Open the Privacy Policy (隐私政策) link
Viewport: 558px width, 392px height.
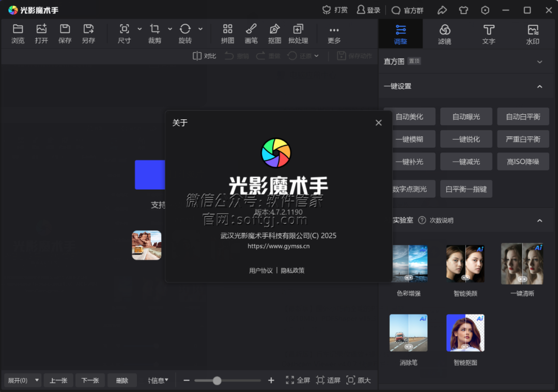(292, 270)
